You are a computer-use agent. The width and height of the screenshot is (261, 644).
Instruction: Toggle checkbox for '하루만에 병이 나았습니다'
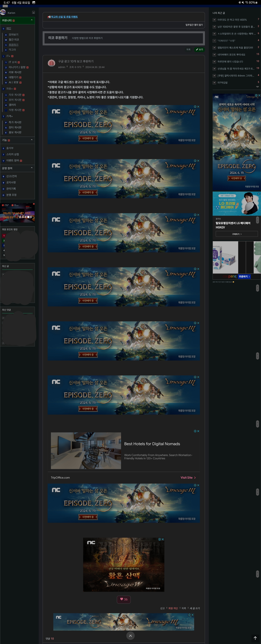tap(214, 62)
